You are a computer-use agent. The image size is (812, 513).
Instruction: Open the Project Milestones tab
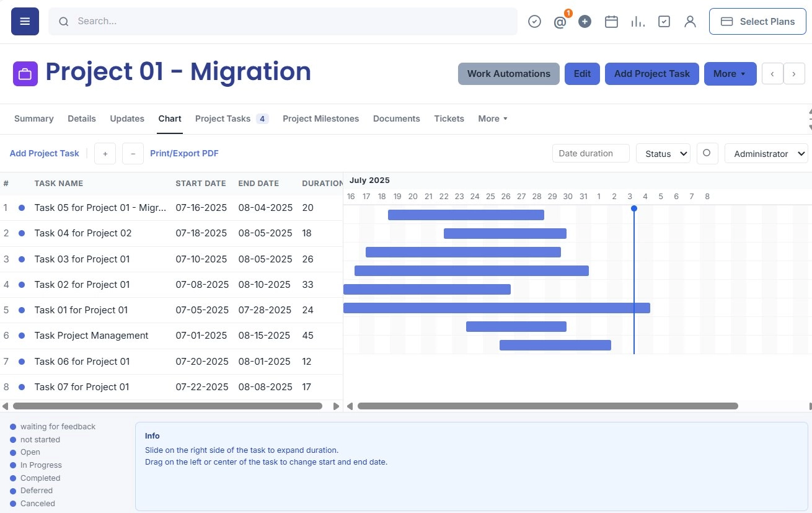321,118
